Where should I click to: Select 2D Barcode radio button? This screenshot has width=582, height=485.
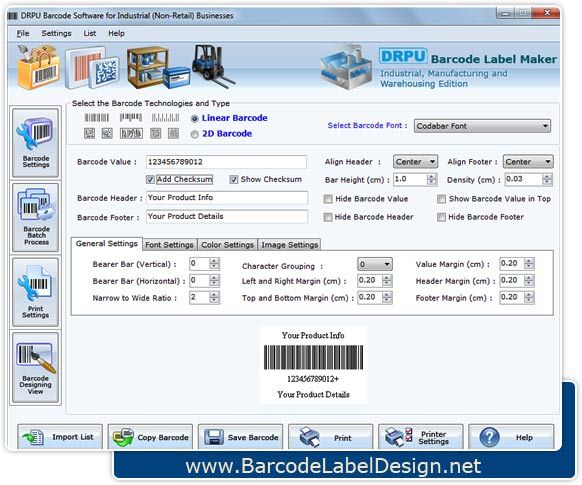(x=194, y=134)
